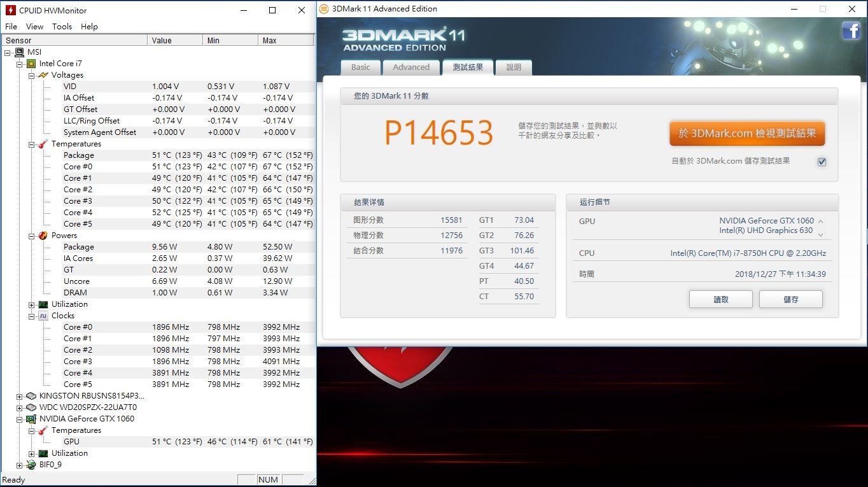Collapse the Intel Core i7 node
The width and height of the screenshot is (868, 487).
[19, 64]
